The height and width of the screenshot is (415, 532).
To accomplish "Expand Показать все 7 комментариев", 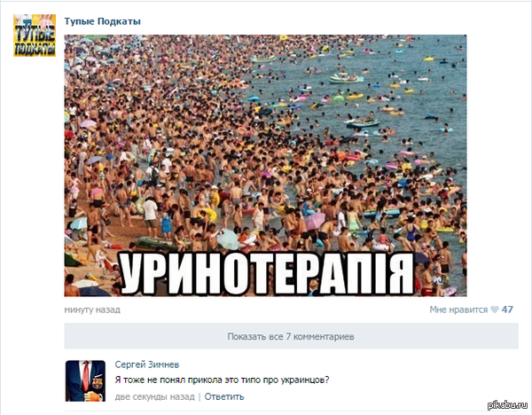I will click(291, 336).
